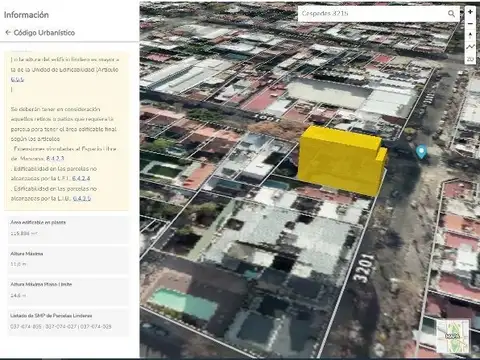Click the Listado de SMP de Parcelas Linderas label
480x360 pixels.
click(51, 315)
